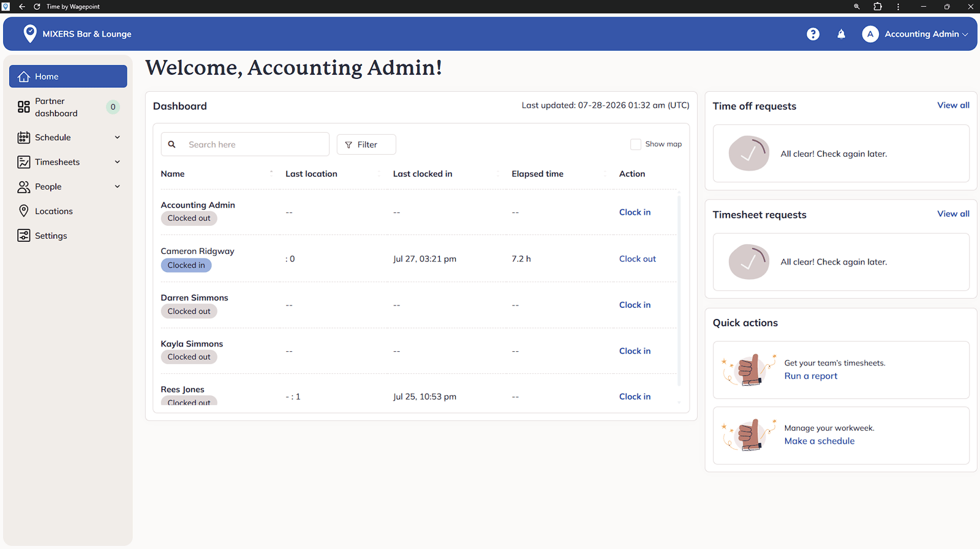980x549 pixels.
Task: Open the Filter button
Action: (366, 144)
